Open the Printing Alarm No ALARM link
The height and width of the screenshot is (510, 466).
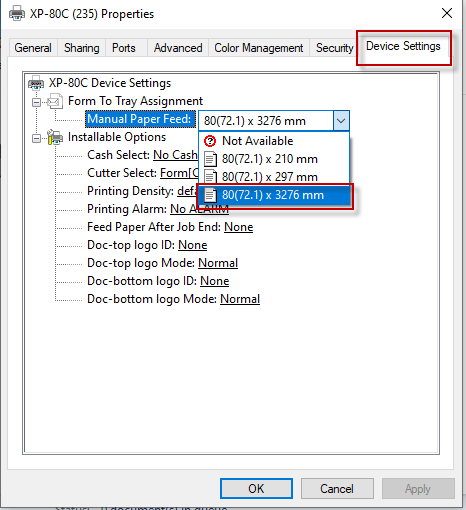pyautogui.click(x=199, y=209)
